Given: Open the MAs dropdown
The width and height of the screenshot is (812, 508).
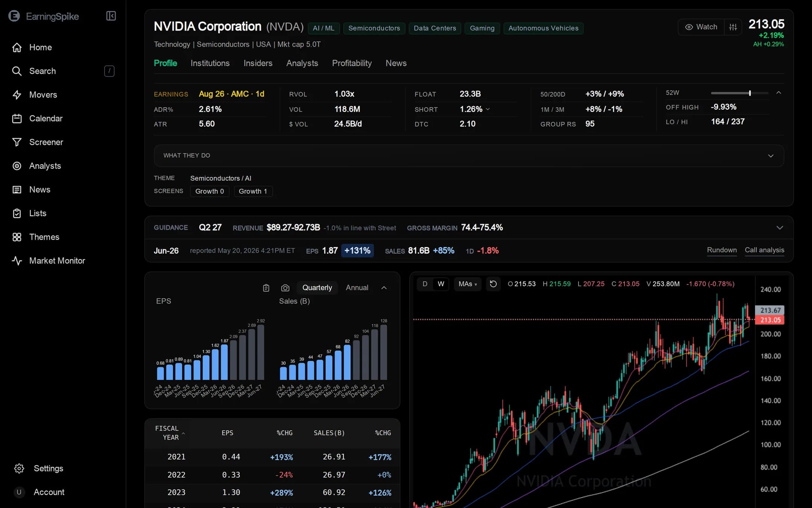Looking at the screenshot, I should click(x=468, y=284).
